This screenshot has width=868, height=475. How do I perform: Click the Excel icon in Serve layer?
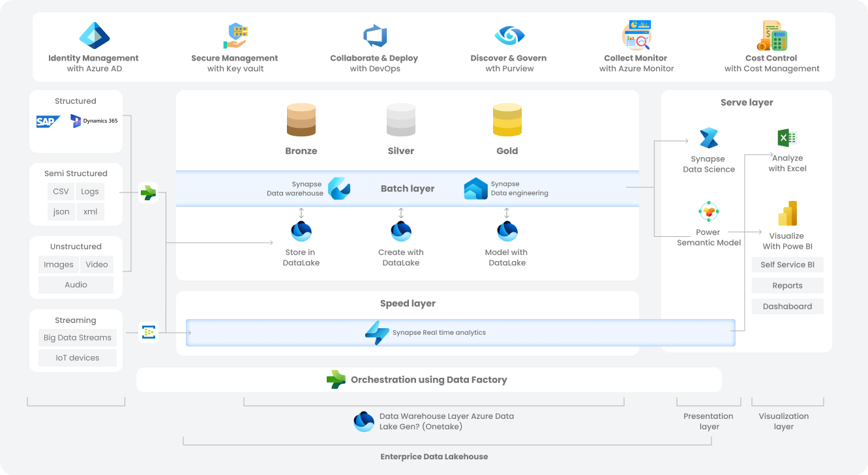point(787,138)
